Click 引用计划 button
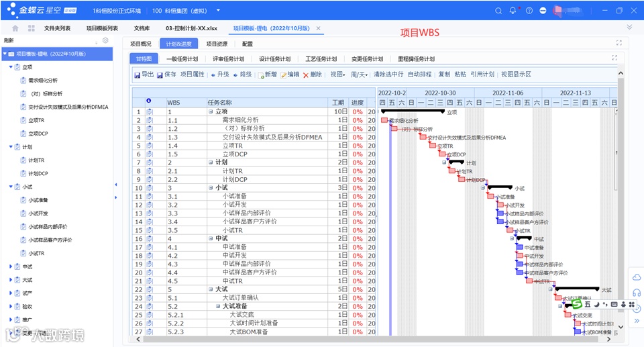The image size is (644, 347). coord(482,75)
